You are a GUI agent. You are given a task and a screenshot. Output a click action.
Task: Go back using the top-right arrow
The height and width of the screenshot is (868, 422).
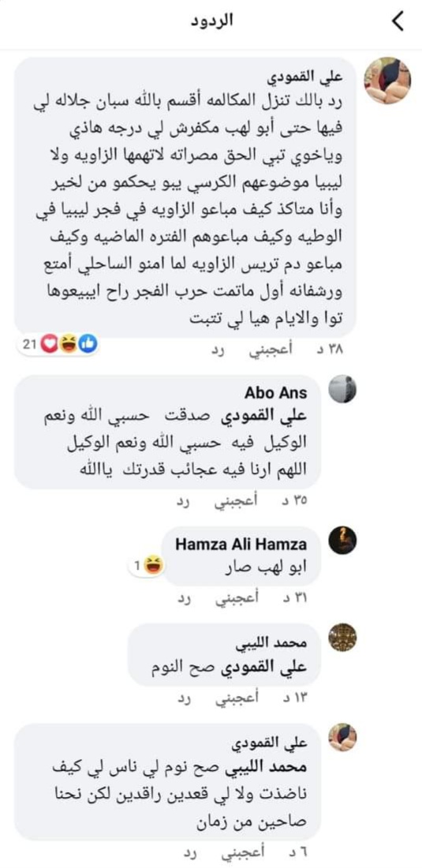coord(398,21)
